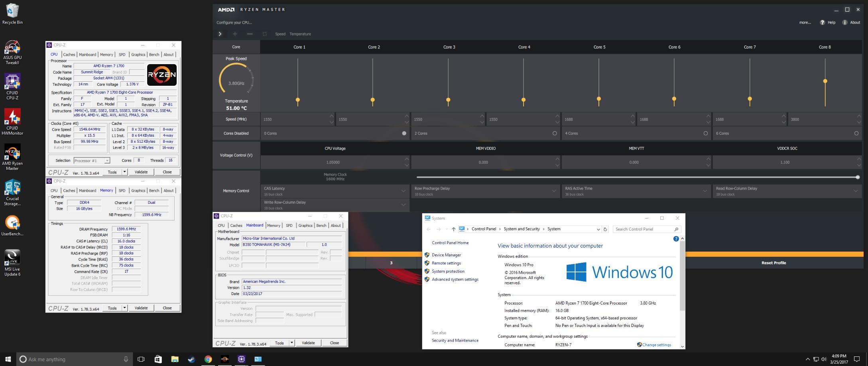Click Remote settings link in System window
The image size is (868, 366).
click(446, 263)
